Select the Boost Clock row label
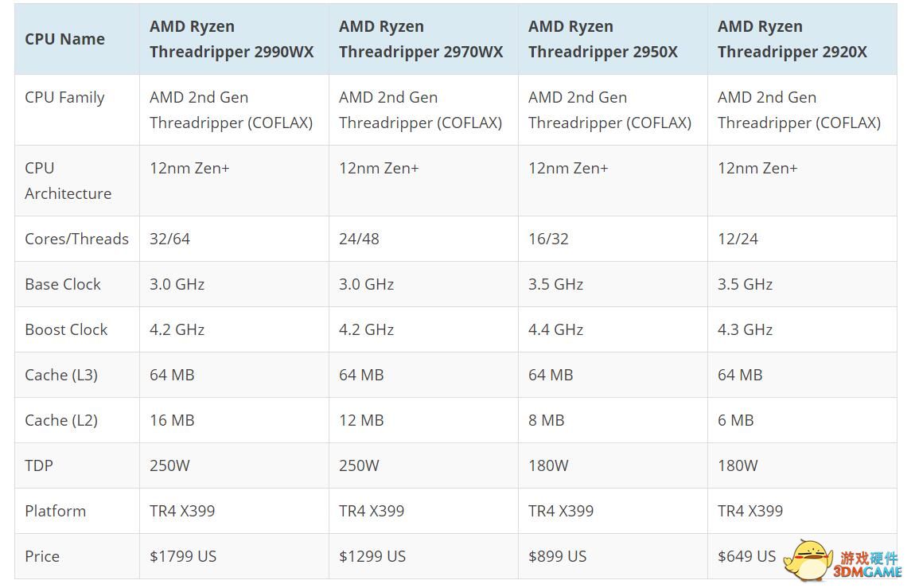Screen dimensions: 915x588 [66, 329]
